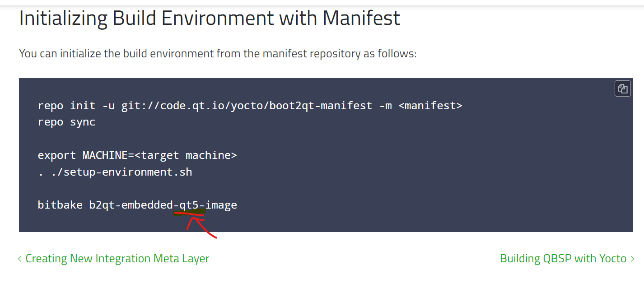Copy the code block with the copy icon
Screen dimensions: 644x307
[622, 88]
